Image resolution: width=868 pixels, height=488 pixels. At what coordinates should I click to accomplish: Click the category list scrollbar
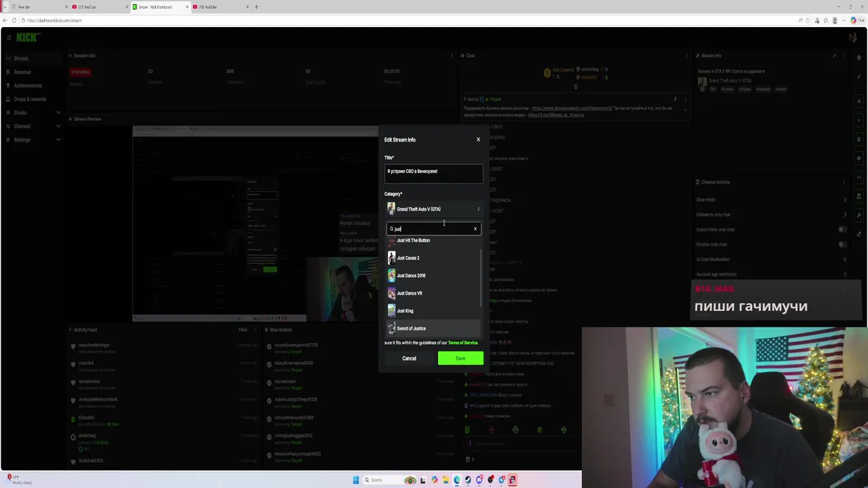[x=481, y=278]
